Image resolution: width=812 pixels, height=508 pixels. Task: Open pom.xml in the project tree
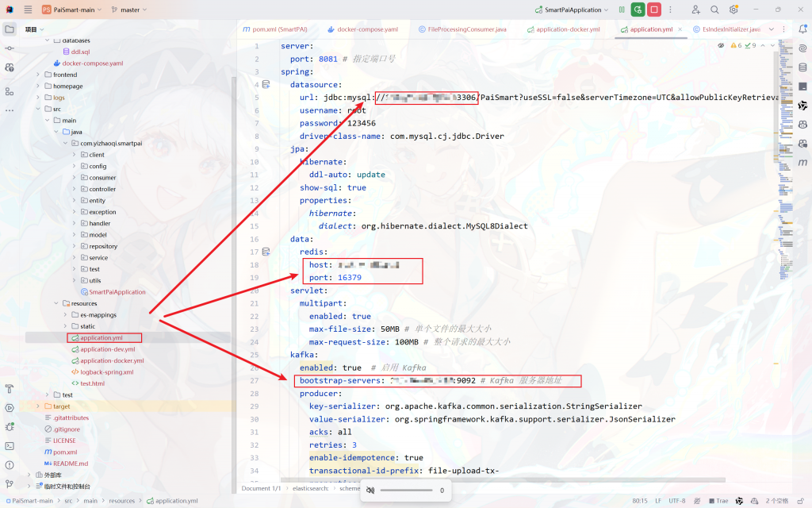coord(65,452)
